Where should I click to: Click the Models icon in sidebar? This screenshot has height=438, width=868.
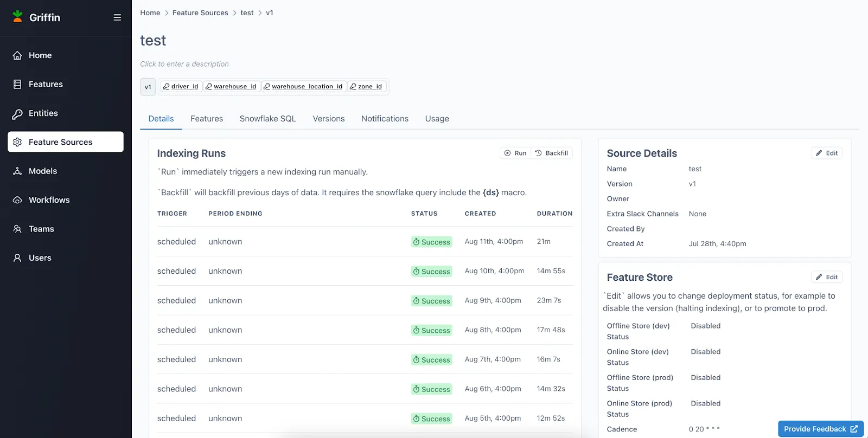click(17, 171)
